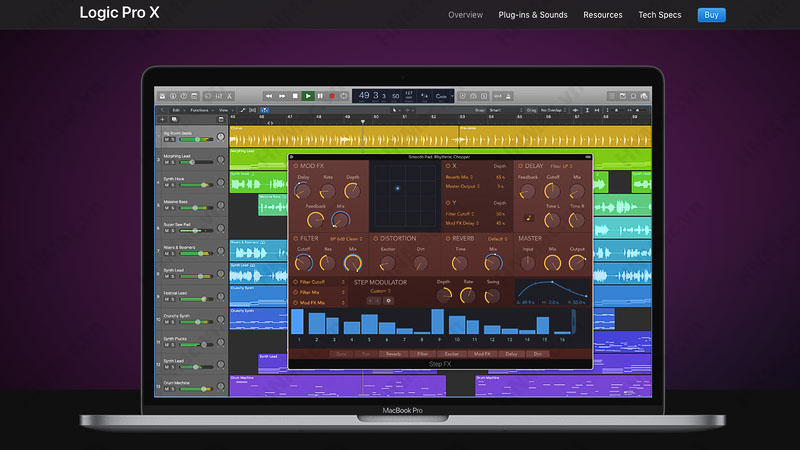Click the add track plus icon
Image resolution: width=800 pixels, height=450 pixels.
coord(162,119)
